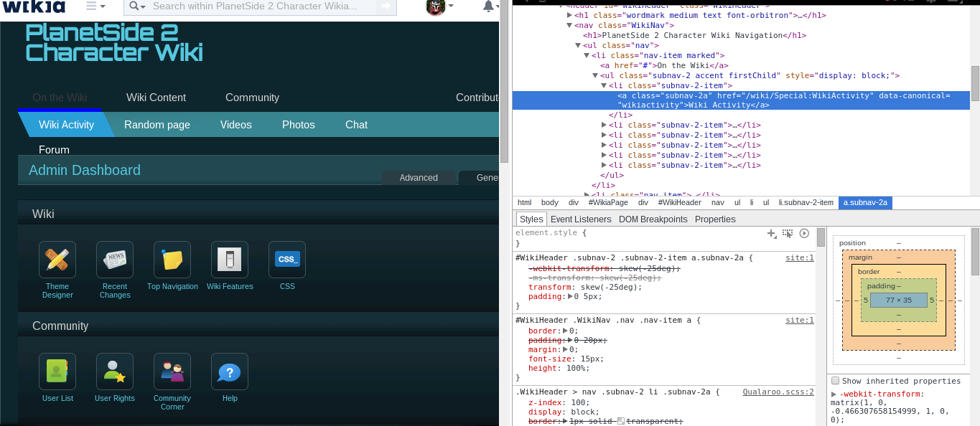Open the Community nav menu
This screenshot has width=980, height=426.
pos(252,98)
